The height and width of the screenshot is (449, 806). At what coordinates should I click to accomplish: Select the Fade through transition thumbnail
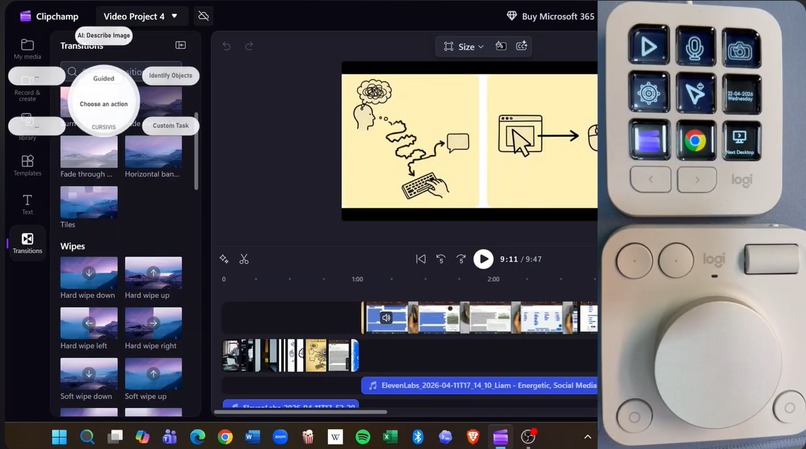pos(88,152)
